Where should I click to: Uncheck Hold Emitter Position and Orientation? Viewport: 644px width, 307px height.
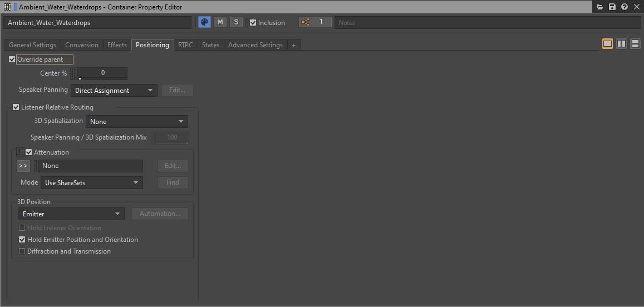22,240
